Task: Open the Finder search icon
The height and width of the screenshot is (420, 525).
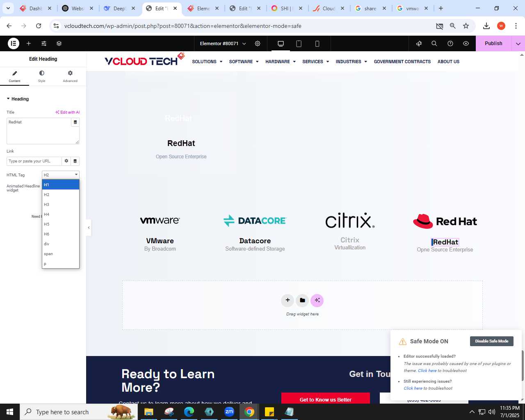Action: (434, 43)
